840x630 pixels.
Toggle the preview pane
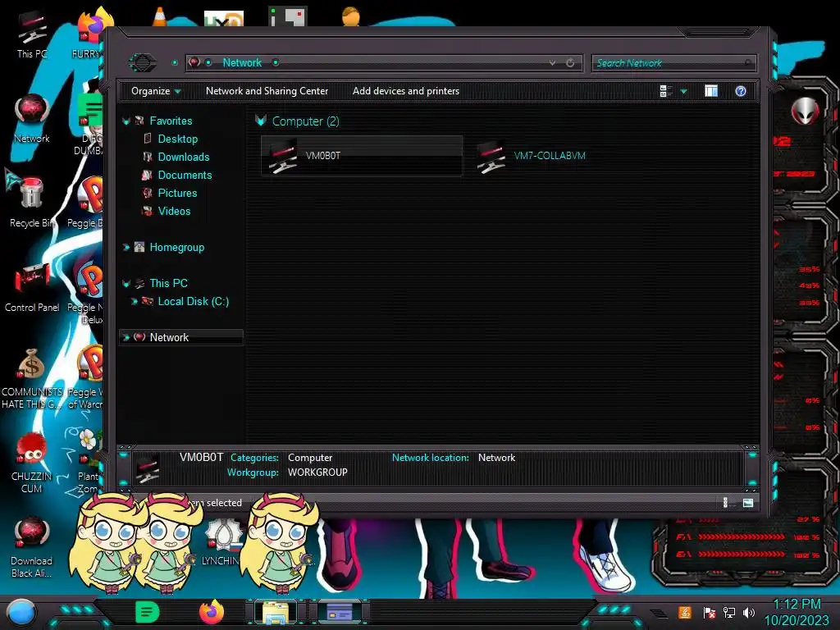[711, 91]
